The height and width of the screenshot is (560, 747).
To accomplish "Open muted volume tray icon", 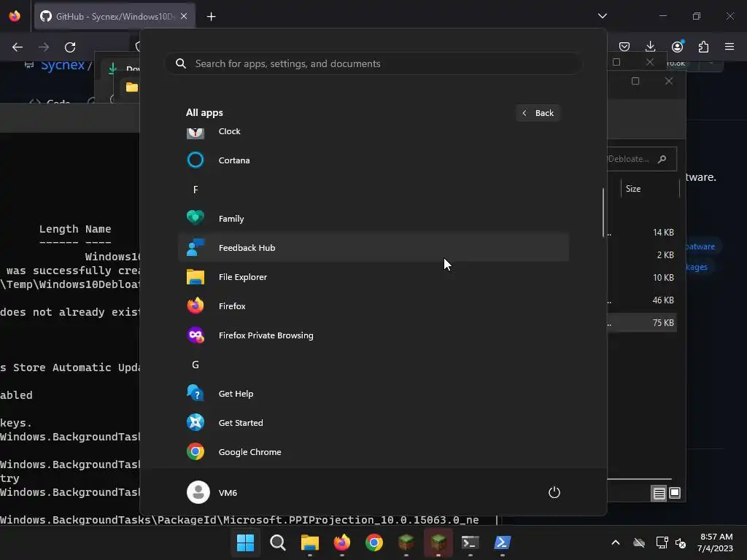I will pos(681,542).
